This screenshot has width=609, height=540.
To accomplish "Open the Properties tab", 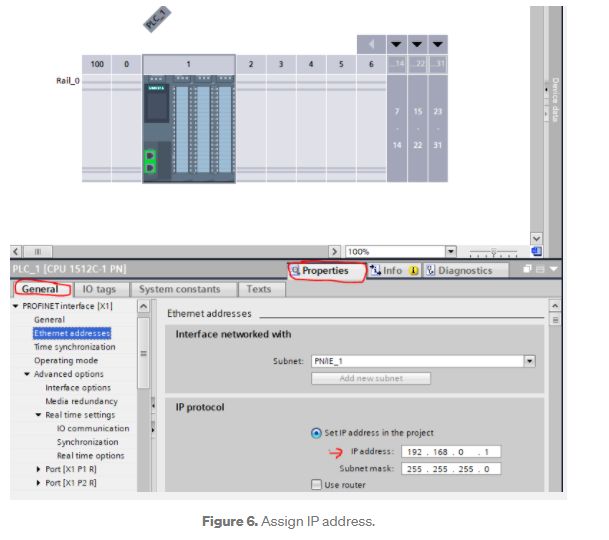I will pos(325,270).
